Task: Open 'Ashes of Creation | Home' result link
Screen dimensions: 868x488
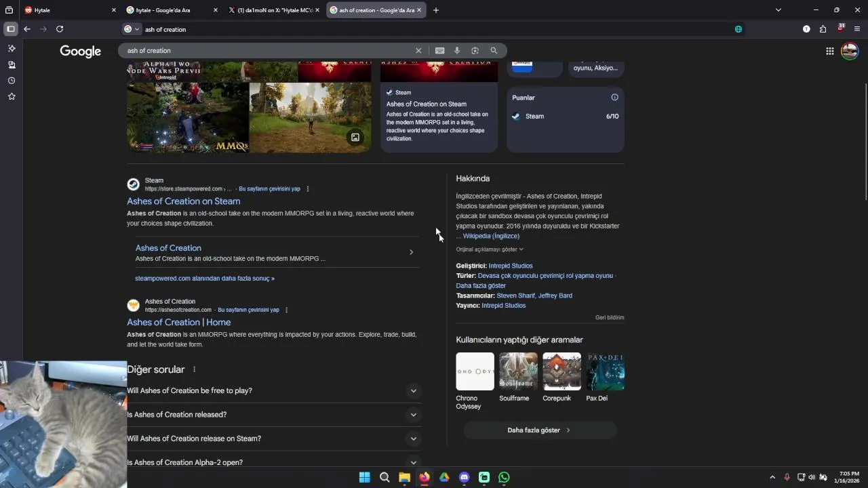Action: pos(178,323)
